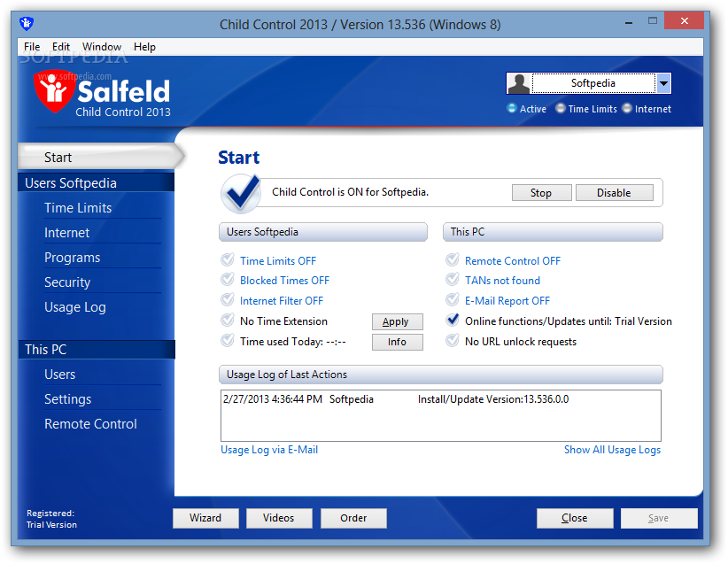This screenshot has height=564, width=728.
Task: Open the Help menu
Action: 144,47
